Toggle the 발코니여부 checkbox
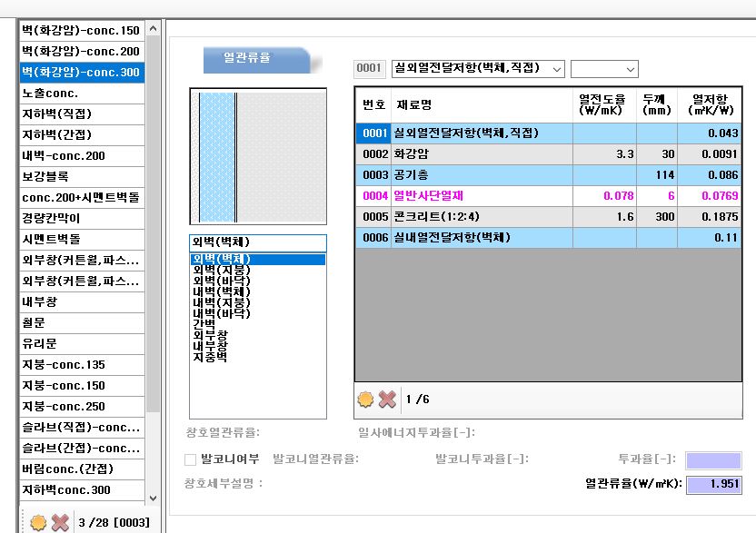 tap(190, 459)
